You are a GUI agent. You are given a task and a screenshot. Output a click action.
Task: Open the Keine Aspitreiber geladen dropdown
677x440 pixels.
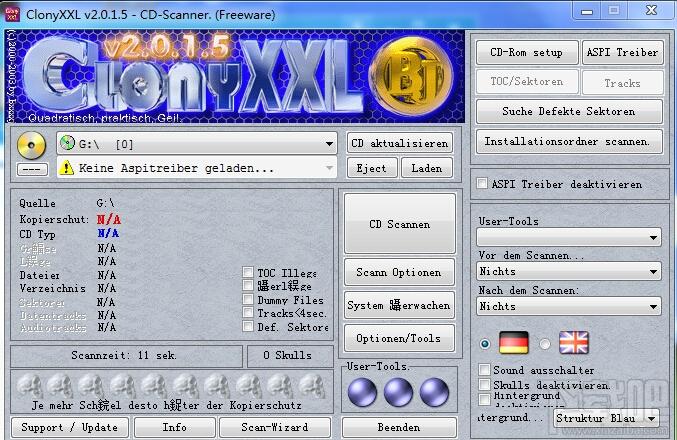(196, 168)
